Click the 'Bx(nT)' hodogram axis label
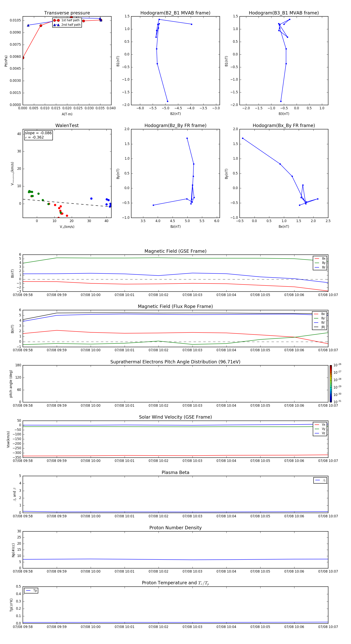 (x=284, y=227)
